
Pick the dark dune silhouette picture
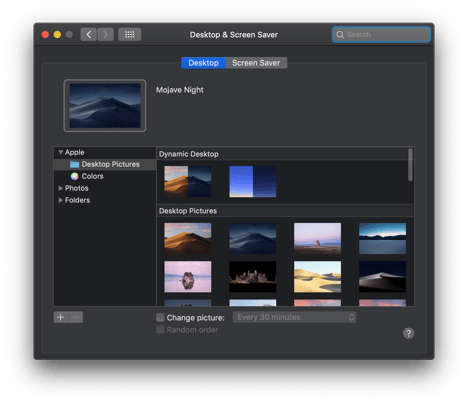382,277
